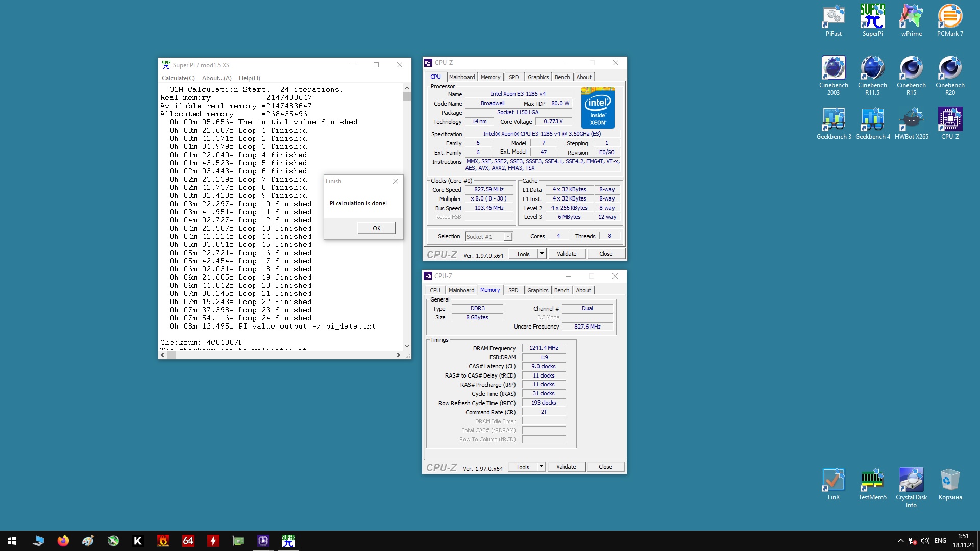Open Mainboard tab in lower CPU-Z

461,290
